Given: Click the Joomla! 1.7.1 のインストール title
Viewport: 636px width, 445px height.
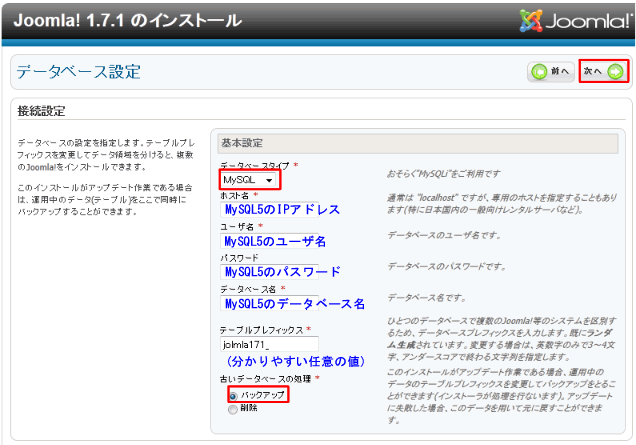Looking at the screenshot, I should pyautogui.click(x=128, y=20).
